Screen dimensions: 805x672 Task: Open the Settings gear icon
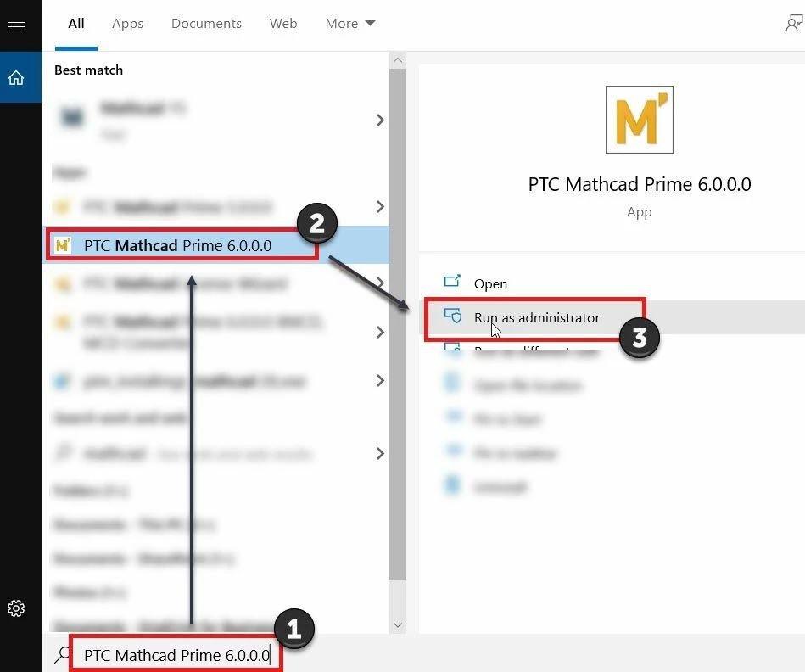tap(16, 608)
